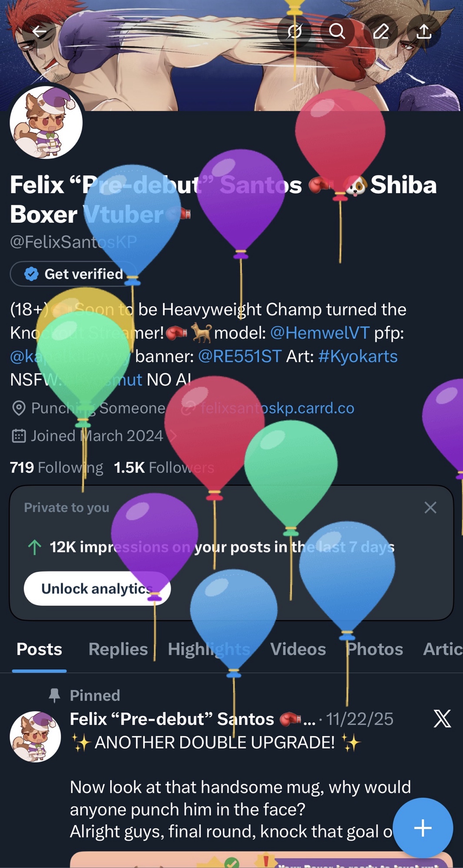Switch to the Videos tab
Image resolution: width=463 pixels, height=868 pixels.
298,649
